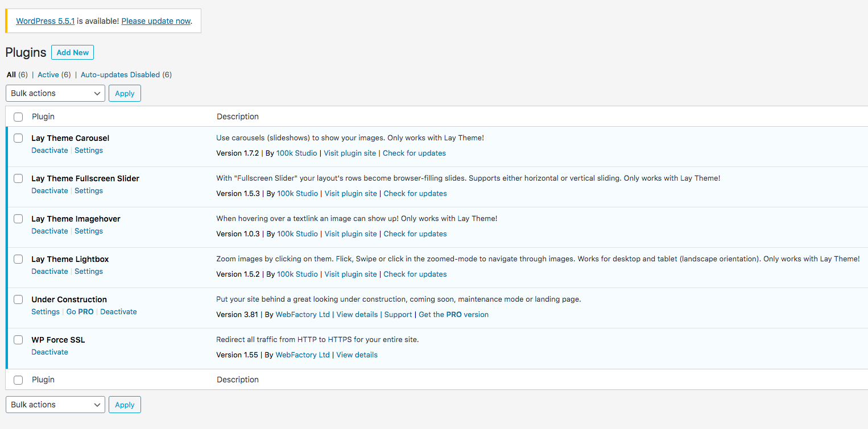Open the All plugins list

click(12, 74)
